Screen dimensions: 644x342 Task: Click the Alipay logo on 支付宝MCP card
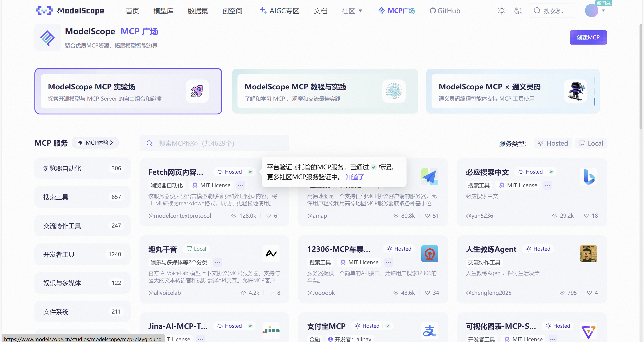[x=430, y=331]
